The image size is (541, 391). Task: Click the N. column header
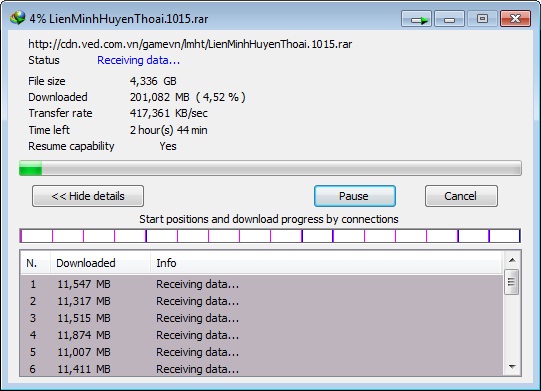coord(35,263)
